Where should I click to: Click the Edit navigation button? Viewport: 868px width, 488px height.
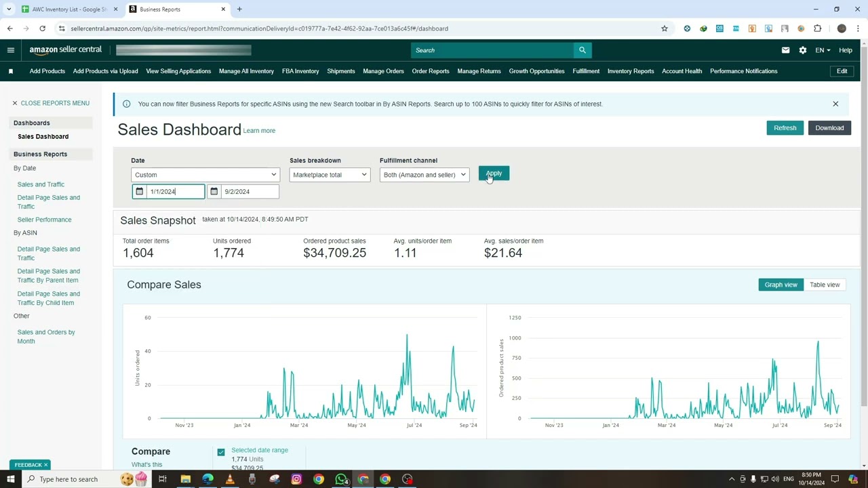pyautogui.click(x=842, y=71)
